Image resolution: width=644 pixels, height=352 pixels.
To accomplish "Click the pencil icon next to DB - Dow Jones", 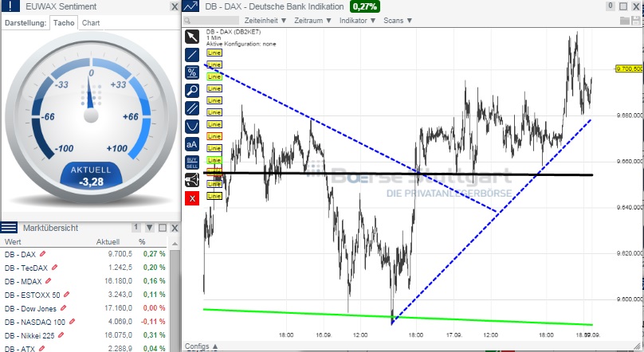I will tap(63, 308).
